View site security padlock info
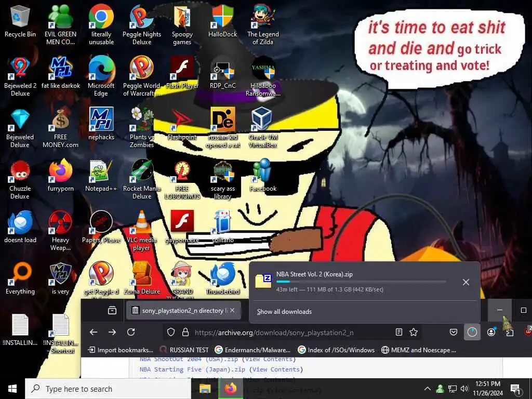 [185, 332]
